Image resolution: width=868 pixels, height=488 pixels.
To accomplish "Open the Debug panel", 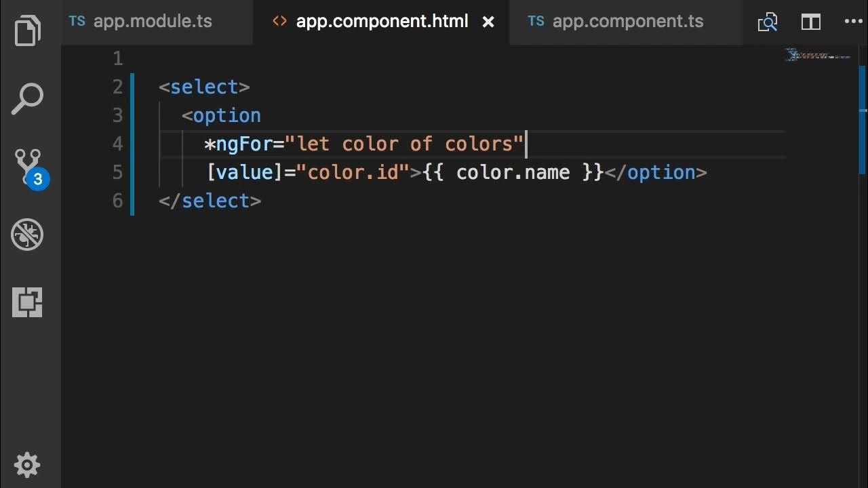I will coord(28,235).
